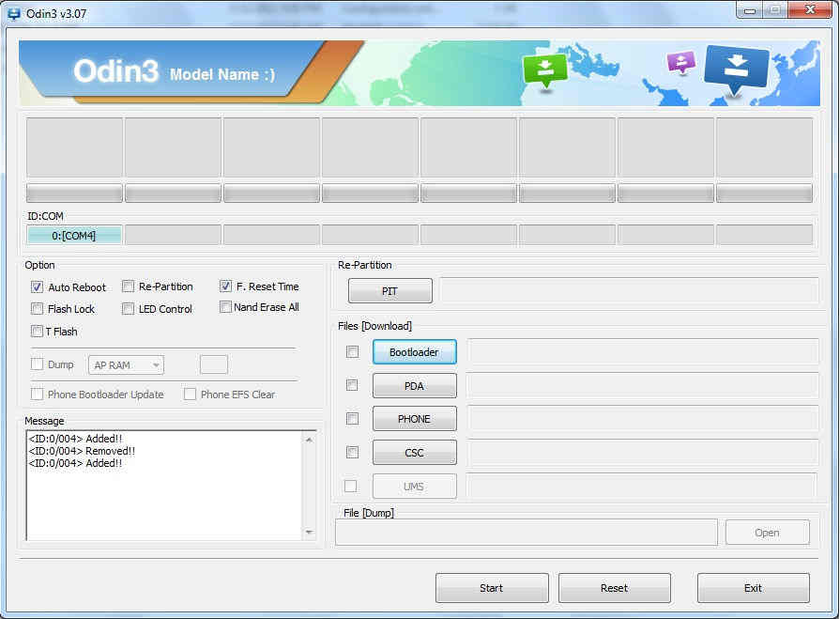
Task: Check the T Flash option
Action: (37, 332)
